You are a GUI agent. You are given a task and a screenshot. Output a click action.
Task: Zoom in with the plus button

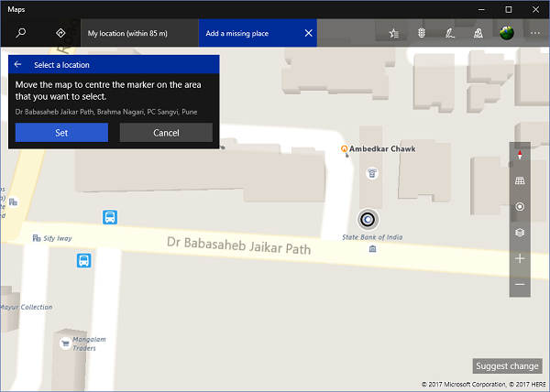click(x=520, y=258)
